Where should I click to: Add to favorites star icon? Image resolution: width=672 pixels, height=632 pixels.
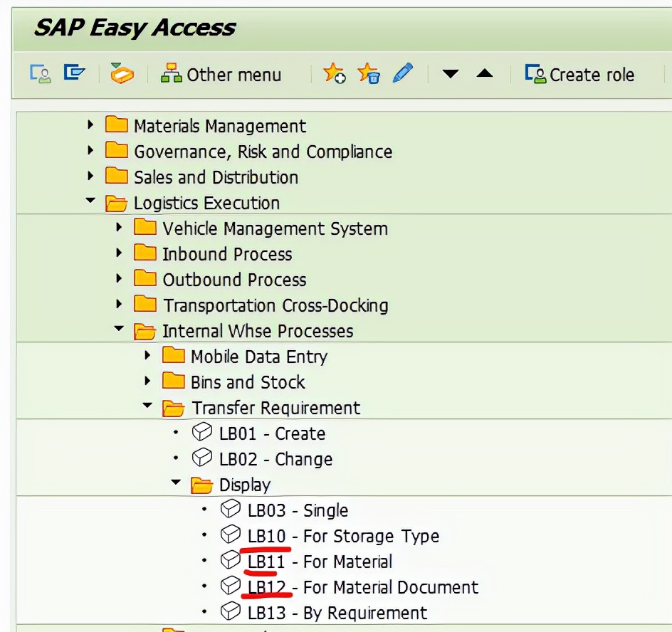coord(335,73)
